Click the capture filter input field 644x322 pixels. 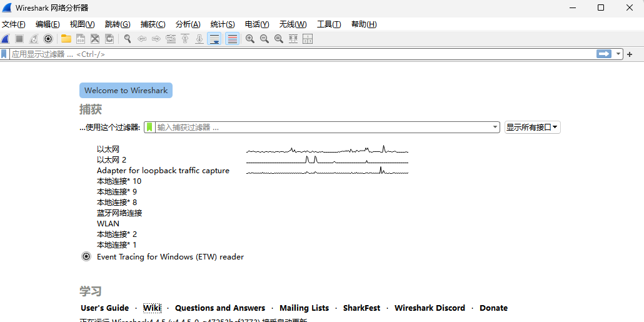click(x=324, y=128)
